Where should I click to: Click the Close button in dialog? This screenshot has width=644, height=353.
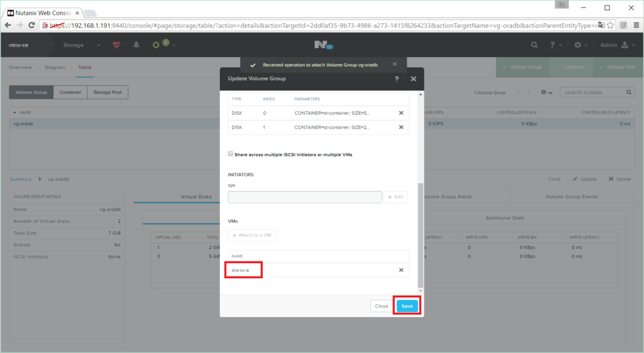tap(381, 306)
